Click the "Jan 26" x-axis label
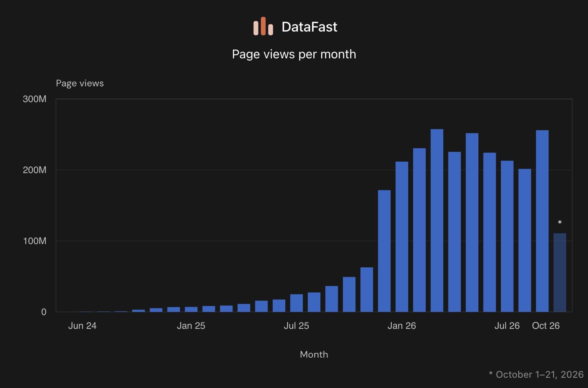The width and height of the screenshot is (588, 388). pyautogui.click(x=402, y=326)
